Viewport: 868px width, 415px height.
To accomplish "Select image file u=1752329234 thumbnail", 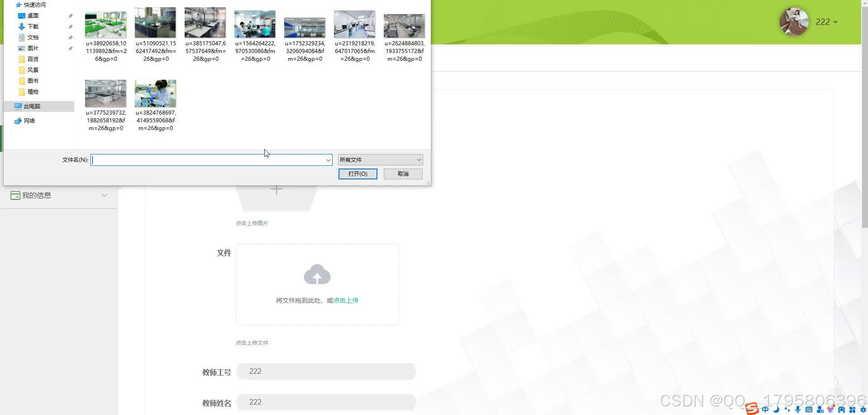I will 305,28.
